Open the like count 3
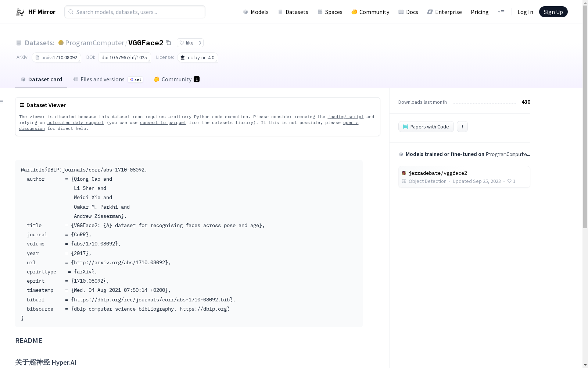 point(200,43)
